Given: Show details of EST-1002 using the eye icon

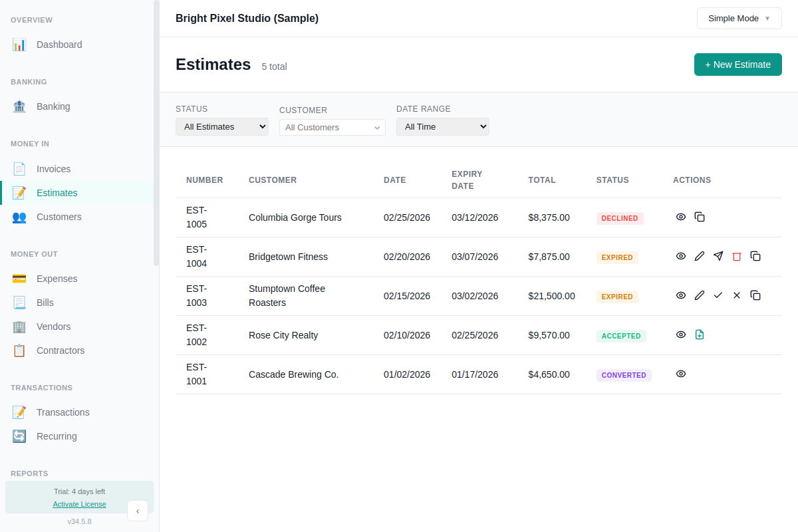Looking at the screenshot, I should 680,334.
